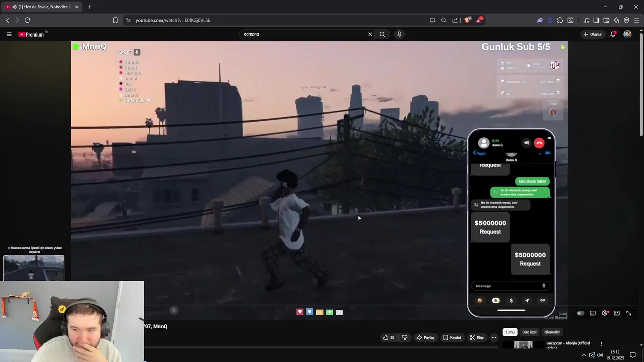Start voice search with the microphone
The image size is (644, 362).
point(399,34)
